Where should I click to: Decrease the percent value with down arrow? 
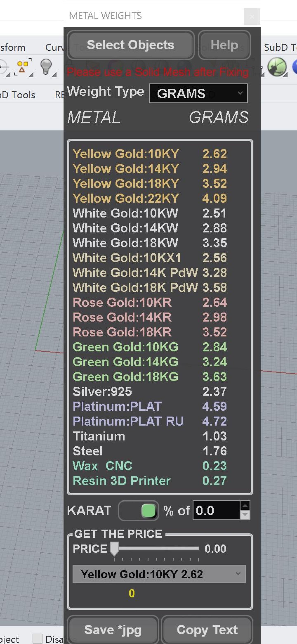(x=245, y=515)
